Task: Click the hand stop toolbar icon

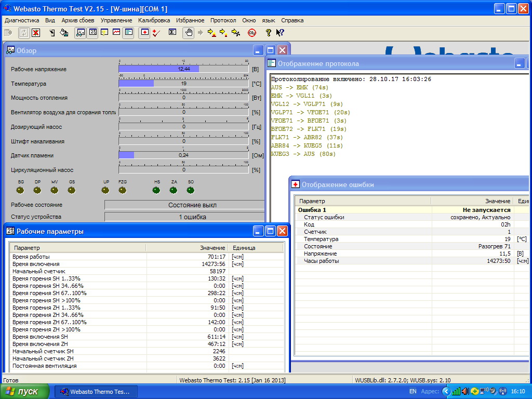Action: pos(189,33)
